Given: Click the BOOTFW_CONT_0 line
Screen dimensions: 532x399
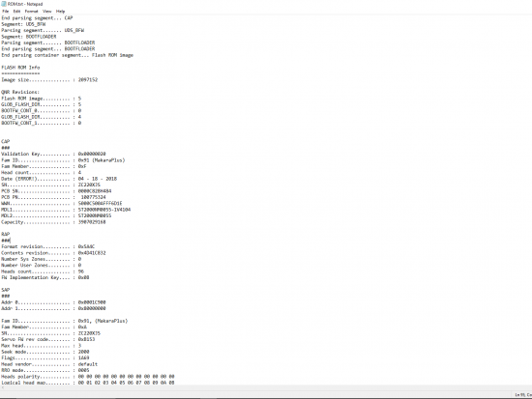Looking at the screenshot, I should coord(41,111).
